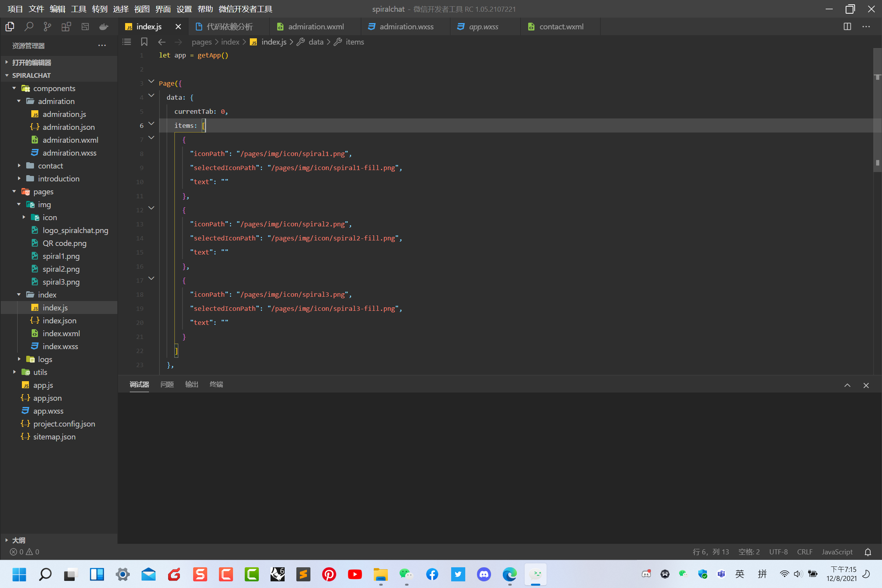This screenshot has height=588, width=882.
Task: Click the bookmark icon above editor
Action: (144, 42)
